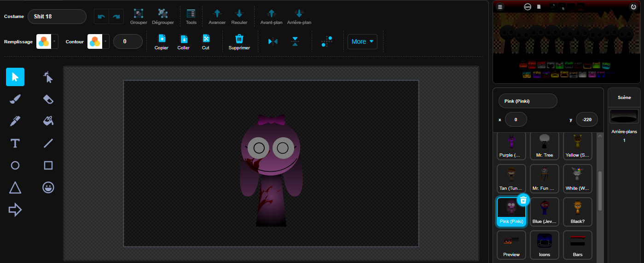
Task: Select the Mr. Fun sprite thumbnail
Action: coord(545,179)
